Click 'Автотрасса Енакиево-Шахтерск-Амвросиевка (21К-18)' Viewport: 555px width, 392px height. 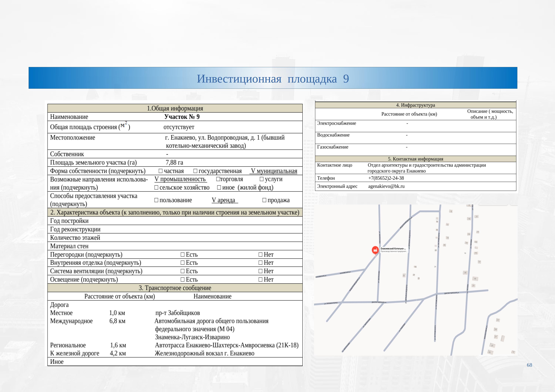pyautogui.click(x=227, y=345)
